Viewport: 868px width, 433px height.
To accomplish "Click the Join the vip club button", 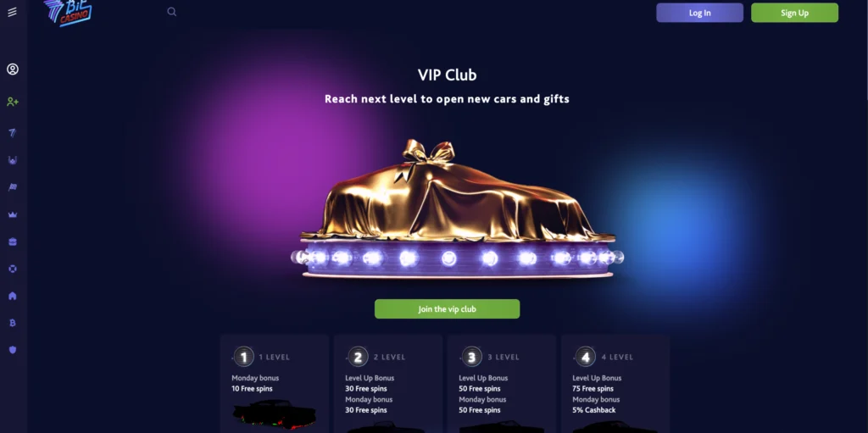I will click(x=448, y=309).
